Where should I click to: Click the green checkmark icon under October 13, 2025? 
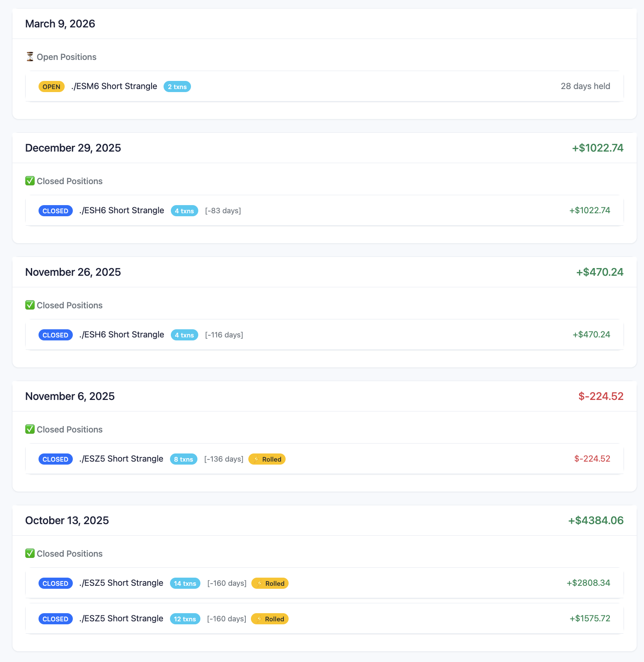click(x=30, y=554)
